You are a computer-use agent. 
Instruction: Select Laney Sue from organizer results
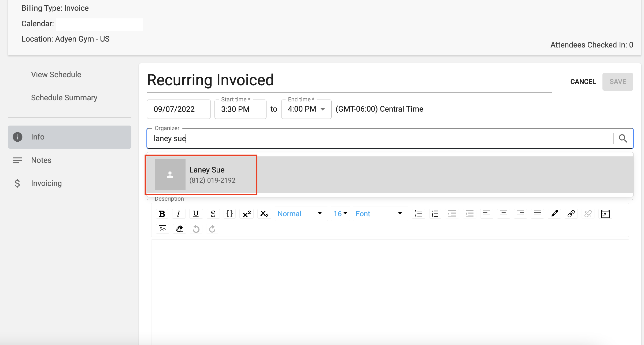click(206, 175)
